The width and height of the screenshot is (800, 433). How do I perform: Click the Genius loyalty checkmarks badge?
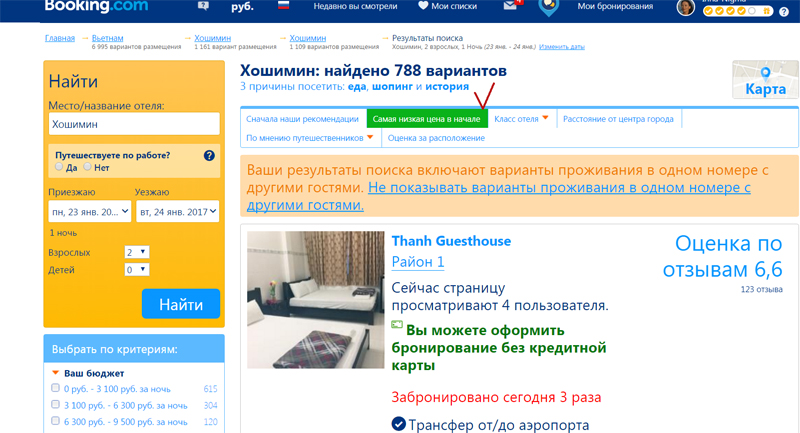pos(737,11)
